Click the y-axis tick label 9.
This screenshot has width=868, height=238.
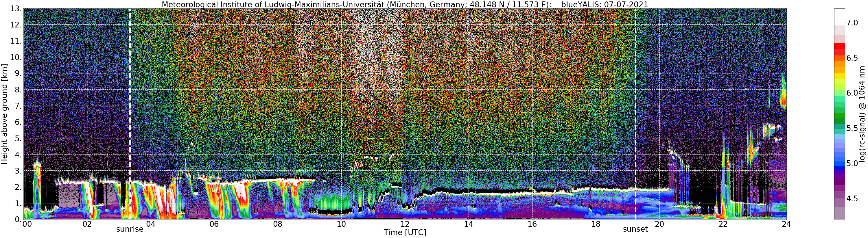click(18, 73)
